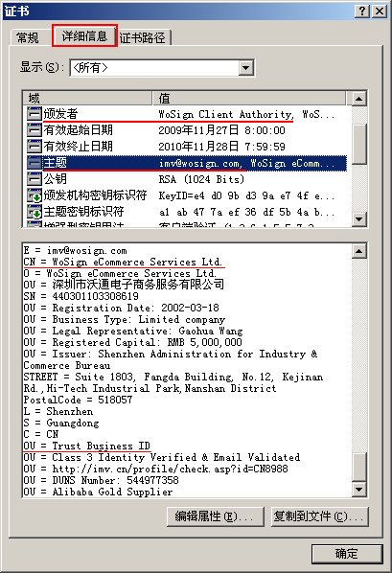The height and width of the screenshot is (573, 392).
Task: Click the icon beside 公钥 field
Action: (34, 178)
